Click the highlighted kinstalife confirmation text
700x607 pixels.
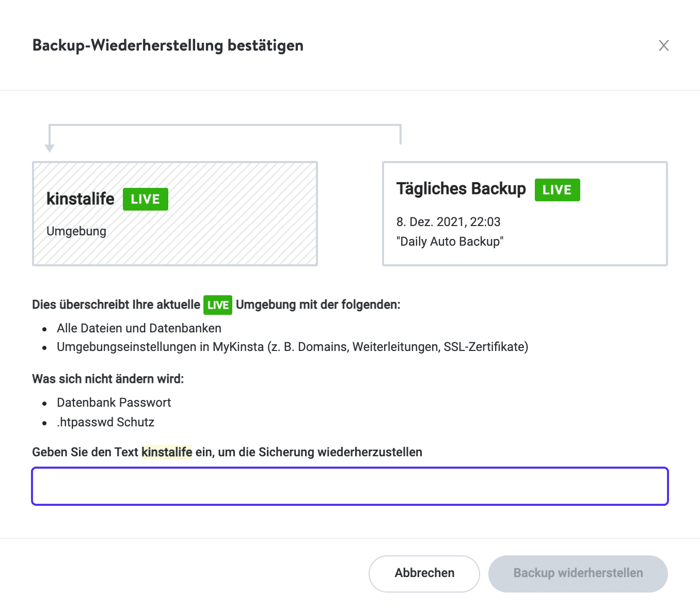tap(166, 452)
